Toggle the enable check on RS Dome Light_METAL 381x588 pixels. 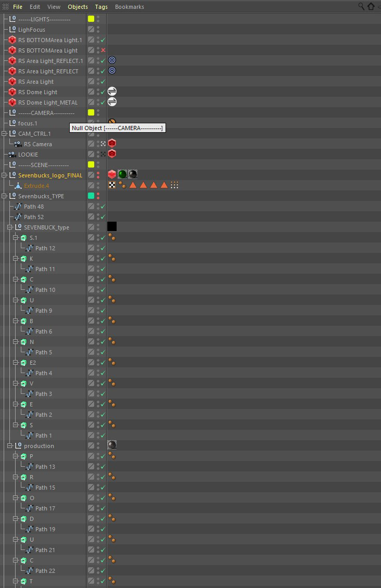(x=103, y=102)
